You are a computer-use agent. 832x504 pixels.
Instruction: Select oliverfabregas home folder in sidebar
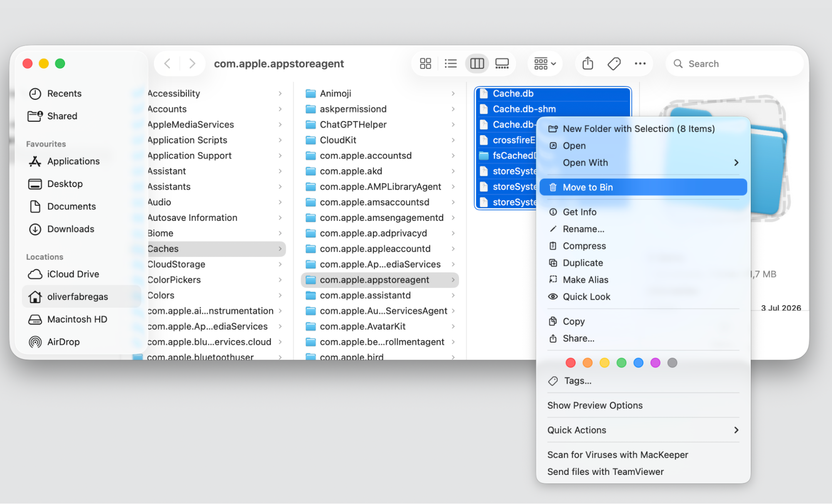pos(82,296)
